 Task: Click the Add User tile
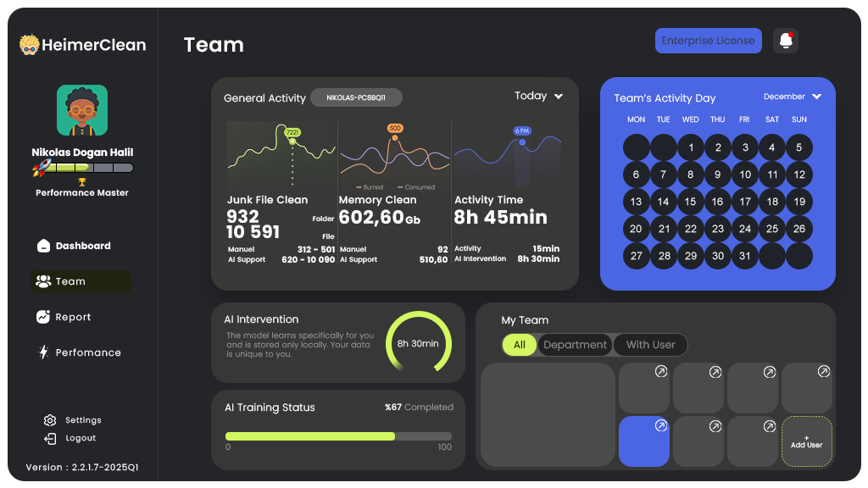pos(807,441)
